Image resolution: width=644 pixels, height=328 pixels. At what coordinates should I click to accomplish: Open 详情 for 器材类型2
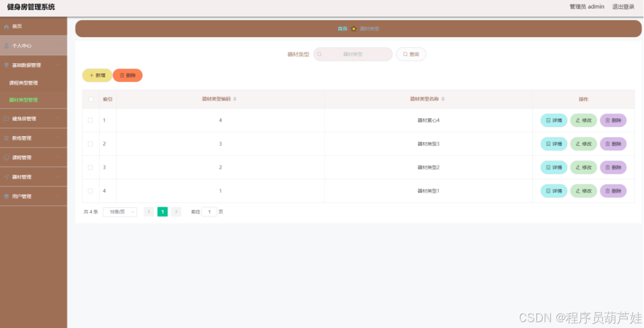tap(554, 167)
